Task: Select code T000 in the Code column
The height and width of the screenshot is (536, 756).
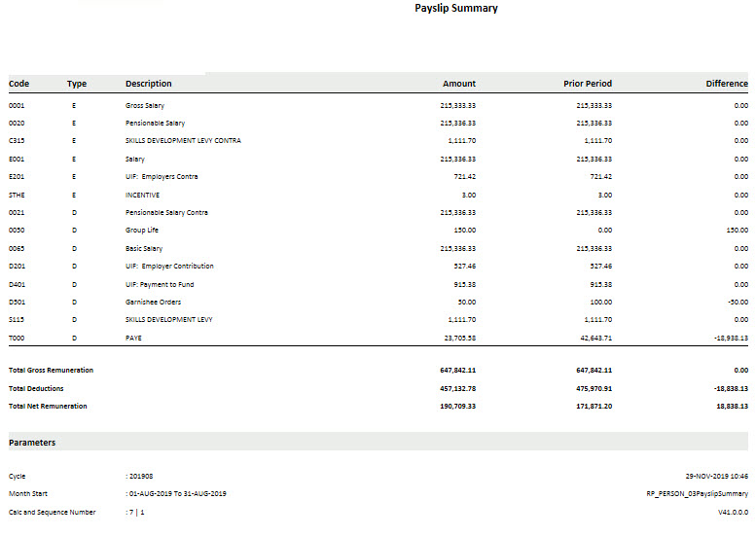Action: 17,338
